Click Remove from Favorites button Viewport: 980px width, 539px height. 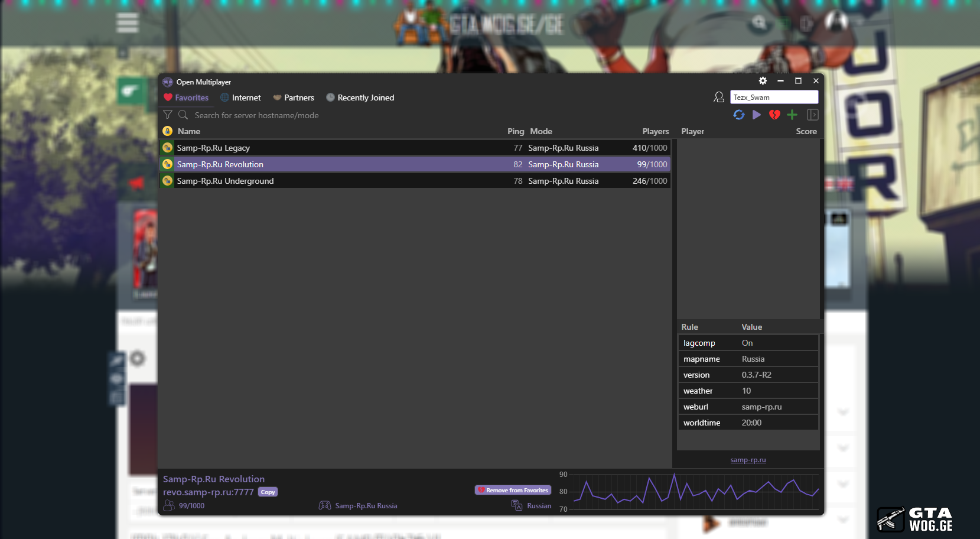pos(513,490)
